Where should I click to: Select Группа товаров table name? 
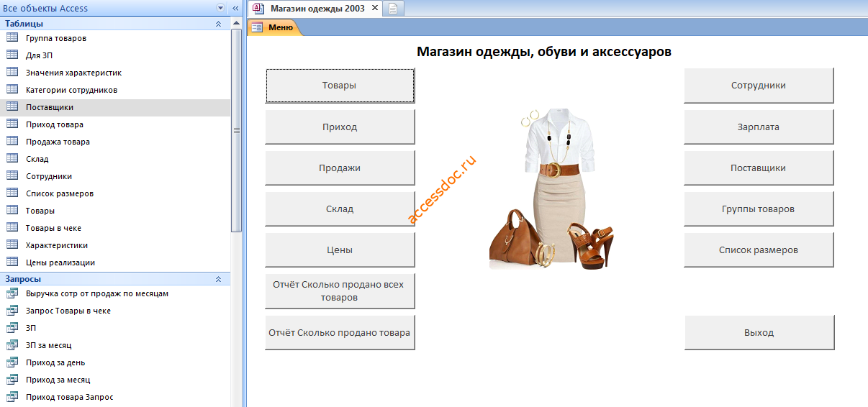(56, 38)
